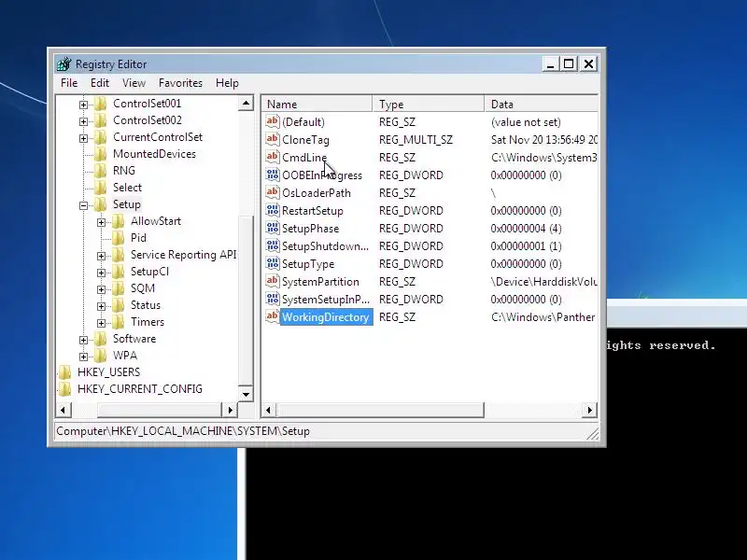This screenshot has height=560, width=747.
Task: Select the Software key label
Action: (134, 339)
